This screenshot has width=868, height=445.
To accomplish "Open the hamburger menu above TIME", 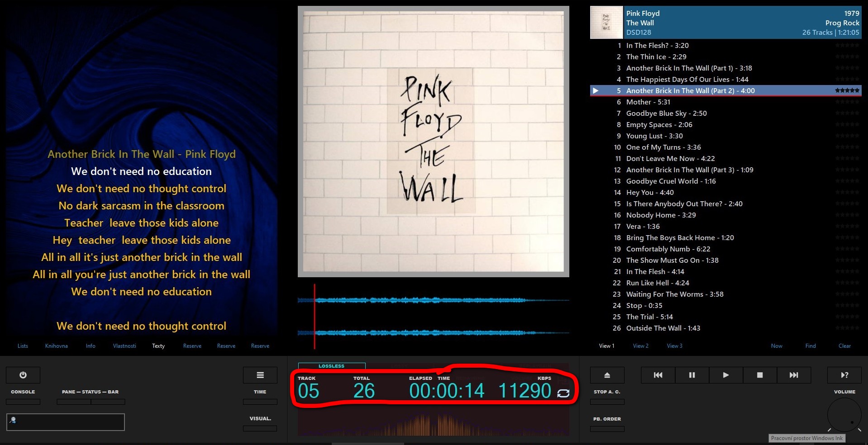I will [260, 375].
